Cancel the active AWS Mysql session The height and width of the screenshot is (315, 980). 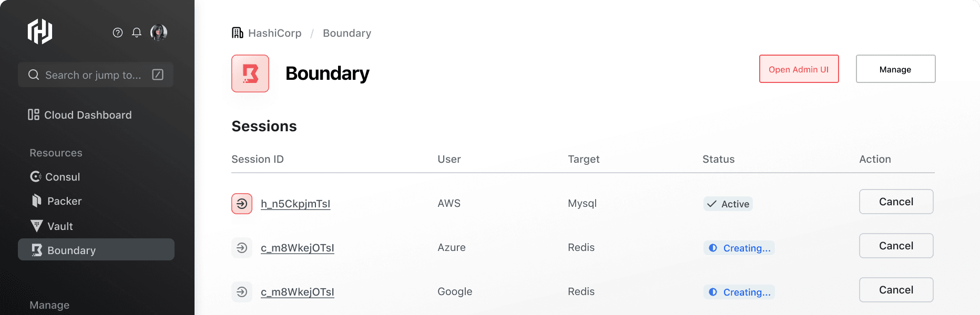896,202
